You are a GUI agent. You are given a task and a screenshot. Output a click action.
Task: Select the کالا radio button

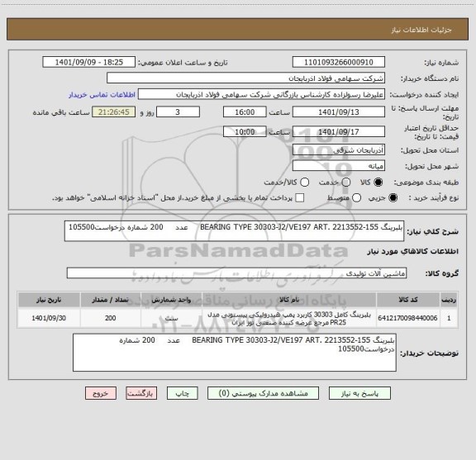pyautogui.click(x=378, y=182)
